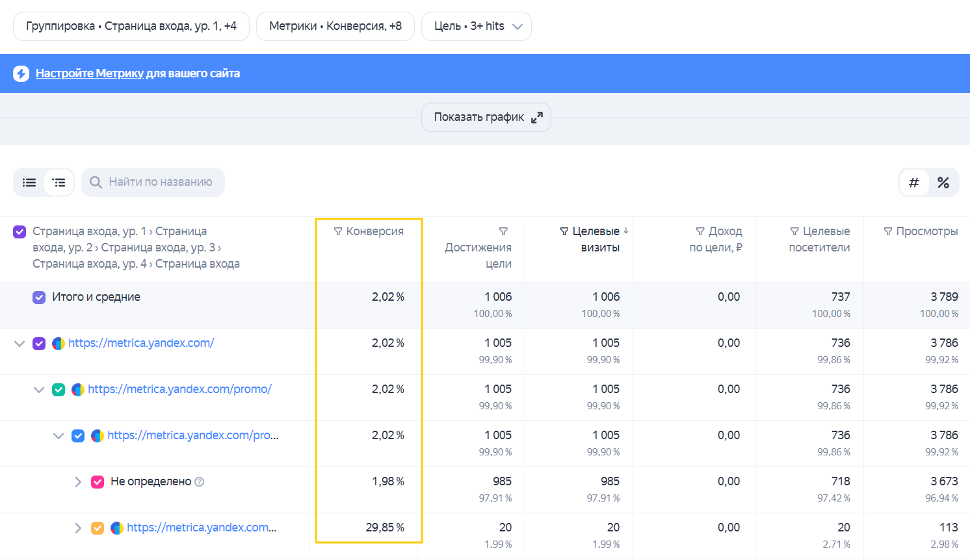Toggle the blue checkbox for metrica.yandex.com/pro... row
Screen dimensions: 970x560
click(78, 436)
